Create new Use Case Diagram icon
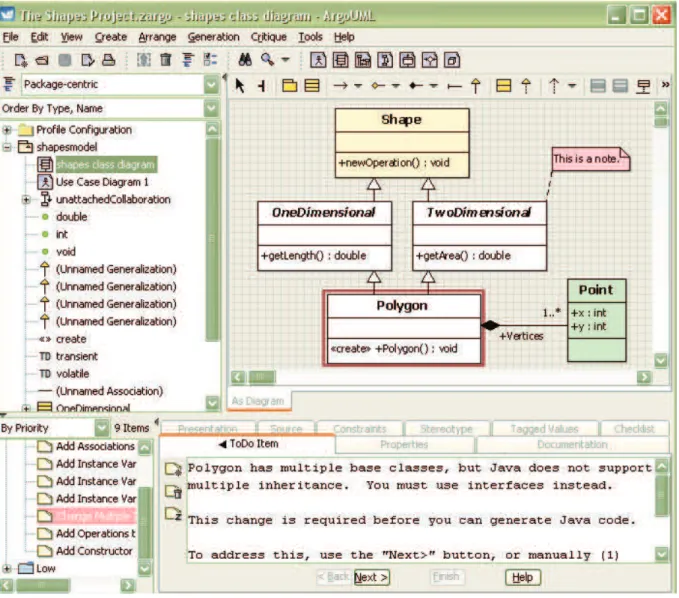679x598 pixels. tap(318, 60)
